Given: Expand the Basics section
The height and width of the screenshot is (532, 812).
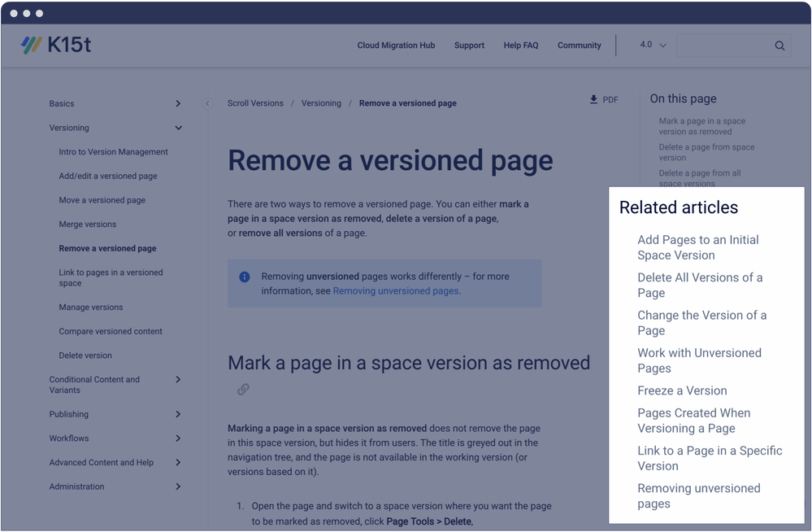Looking at the screenshot, I should (178, 103).
